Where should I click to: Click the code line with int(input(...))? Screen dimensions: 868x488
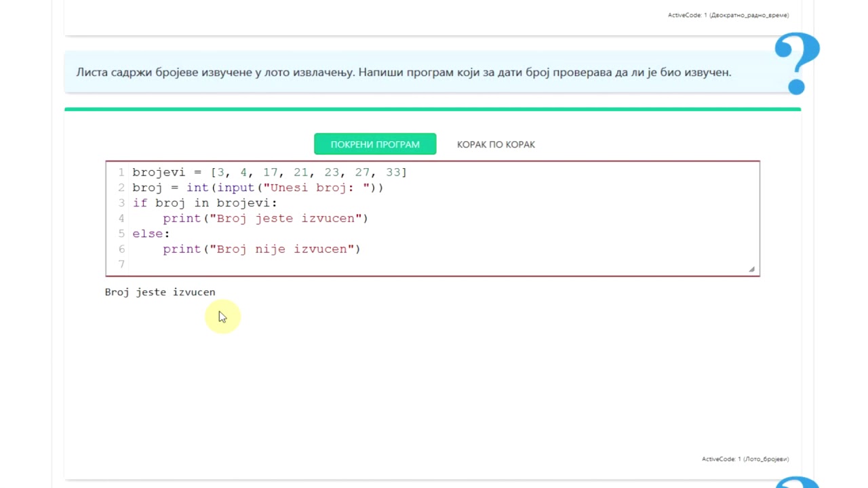pos(258,188)
